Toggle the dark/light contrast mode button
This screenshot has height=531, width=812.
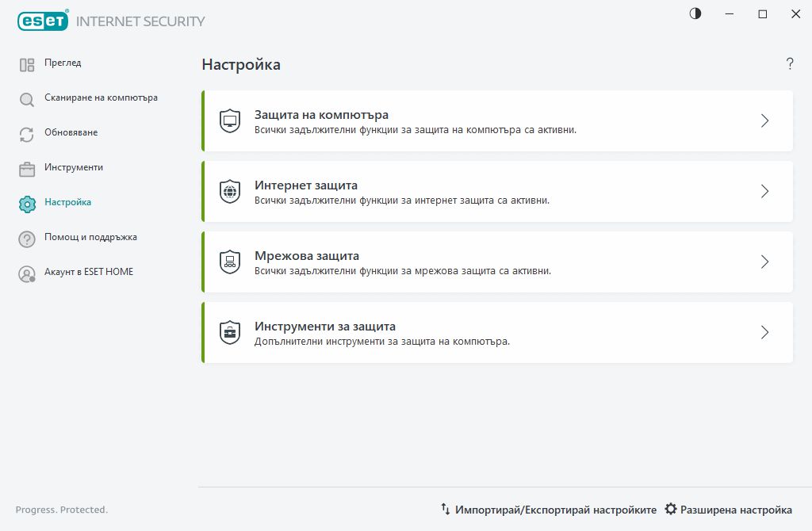[695, 14]
